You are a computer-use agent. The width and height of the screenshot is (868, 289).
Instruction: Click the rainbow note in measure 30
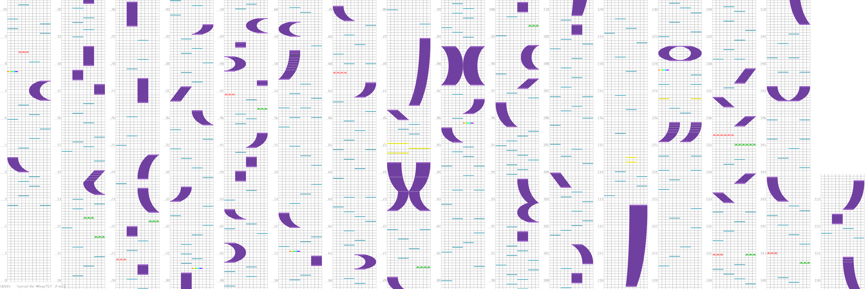pos(197,268)
